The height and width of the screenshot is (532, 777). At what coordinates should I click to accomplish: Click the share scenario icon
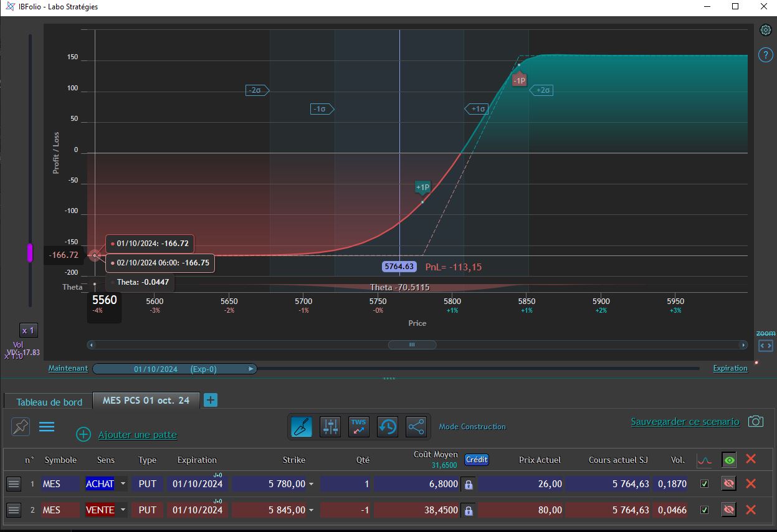pyautogui.click(x=416, y=427)
